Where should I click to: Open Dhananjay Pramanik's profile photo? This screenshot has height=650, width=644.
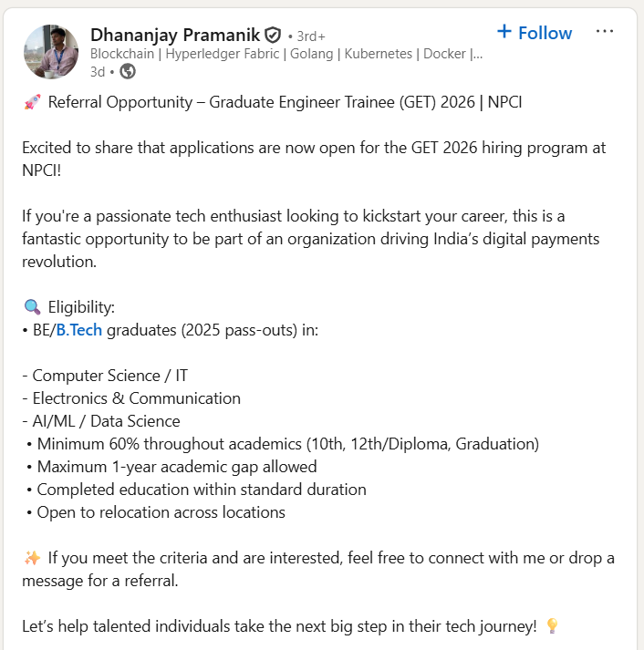(x=51, y=51)
